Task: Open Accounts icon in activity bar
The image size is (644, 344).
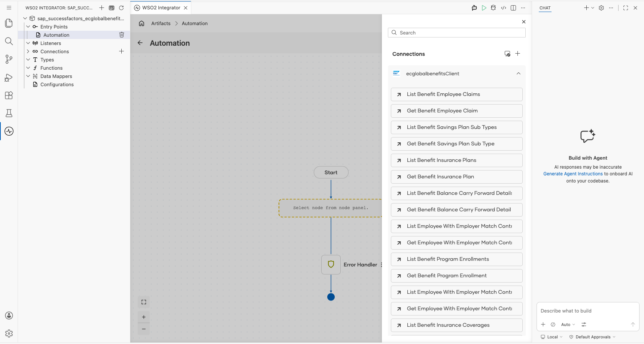Action: point(9,316)
